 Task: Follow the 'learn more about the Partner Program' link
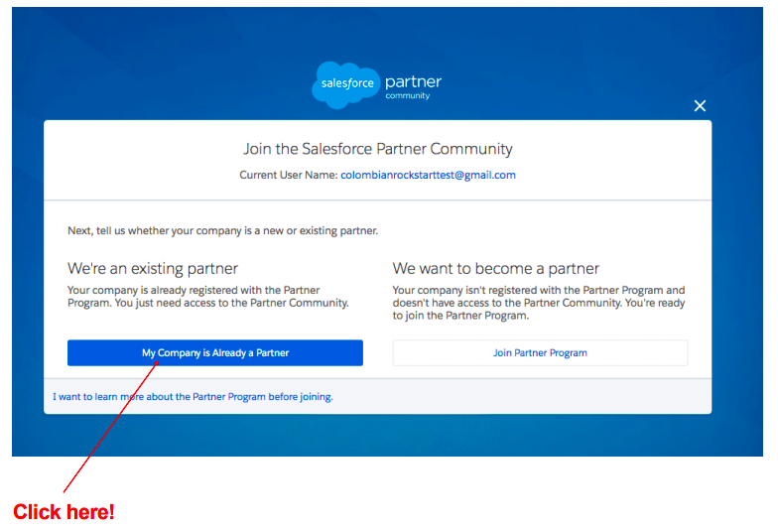[x=193, y=396]
